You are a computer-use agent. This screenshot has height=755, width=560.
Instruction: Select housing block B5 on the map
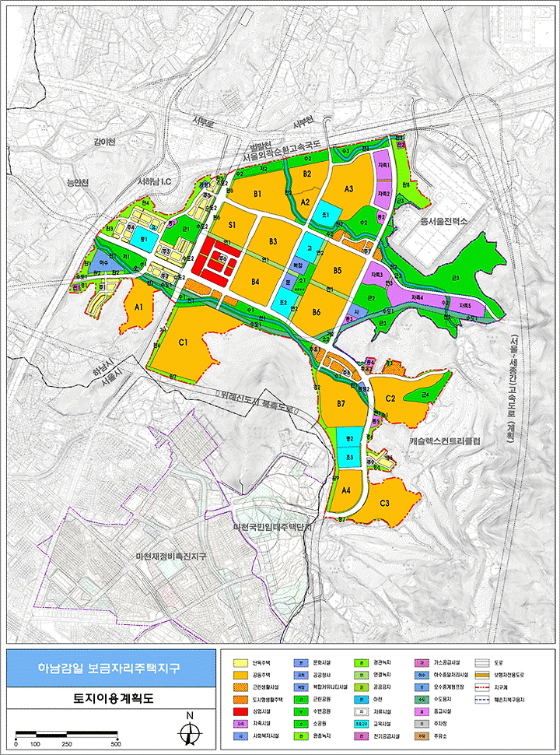click(337, 272)
